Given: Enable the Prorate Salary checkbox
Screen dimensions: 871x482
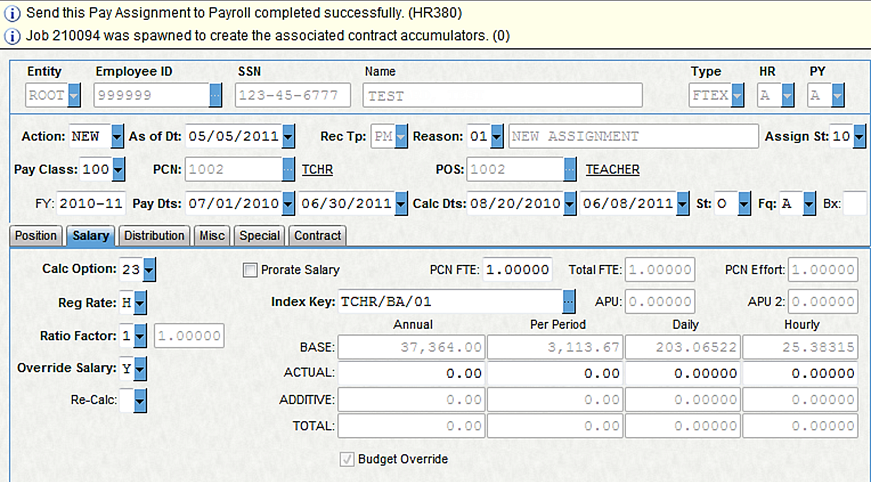Looking at the screenshot, I should 250,270.
